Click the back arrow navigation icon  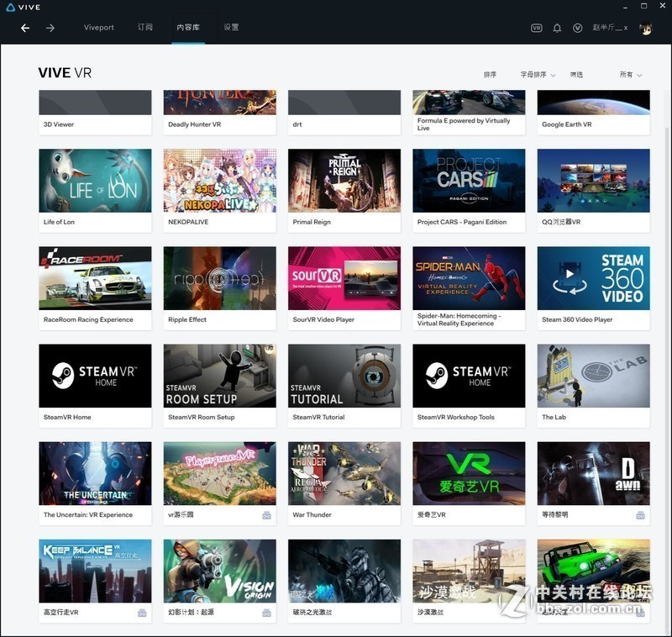24,28
